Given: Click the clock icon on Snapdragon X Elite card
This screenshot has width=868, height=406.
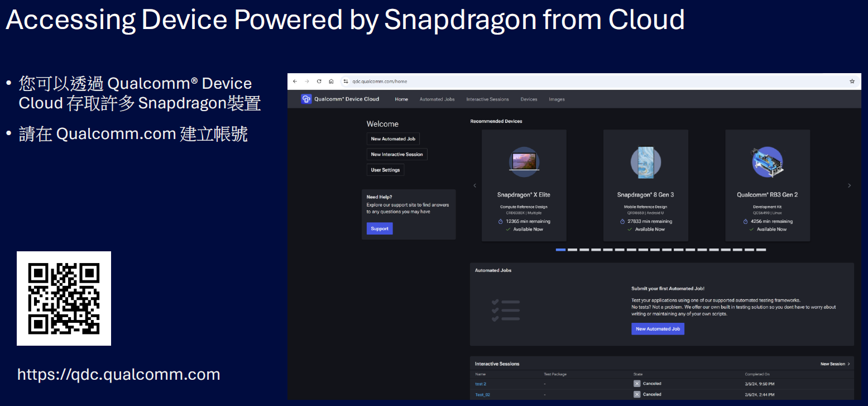Looking at the screenshot, I should [501, 222].
